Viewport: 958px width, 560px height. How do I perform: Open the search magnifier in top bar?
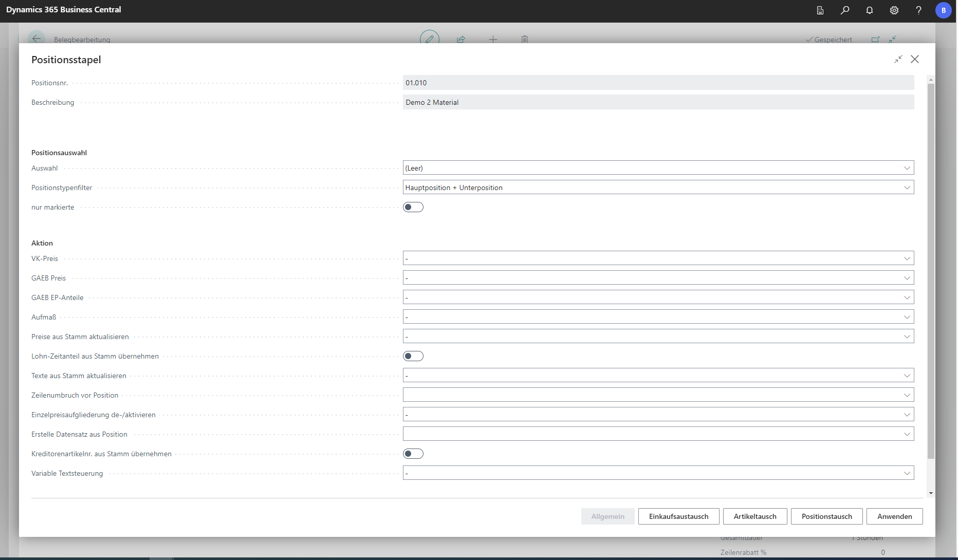pyautogui.click(x=845, y=10)
